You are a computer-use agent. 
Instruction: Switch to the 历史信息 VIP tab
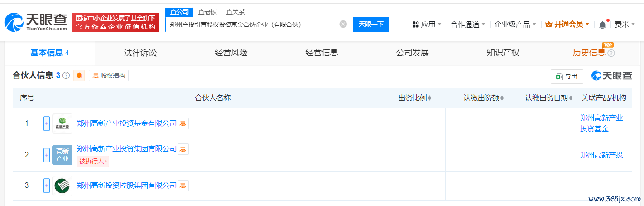coord(589,53)
